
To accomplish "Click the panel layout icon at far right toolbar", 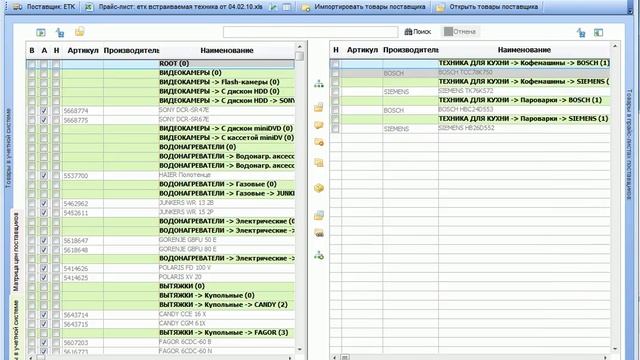I will [598, 32].
